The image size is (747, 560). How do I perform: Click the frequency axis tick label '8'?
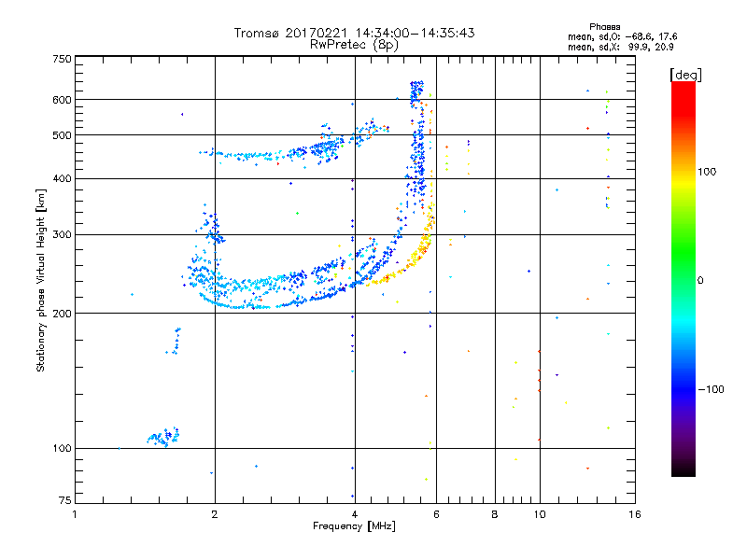click(x=495, y=514)
